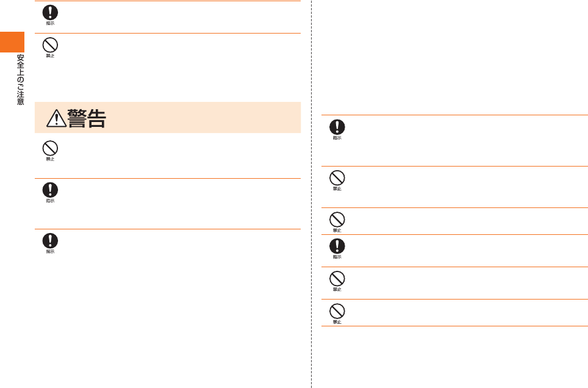The image size is (588, 388).
Task: Select the dashed vertical page divider
Action: (x=311, y=194)
